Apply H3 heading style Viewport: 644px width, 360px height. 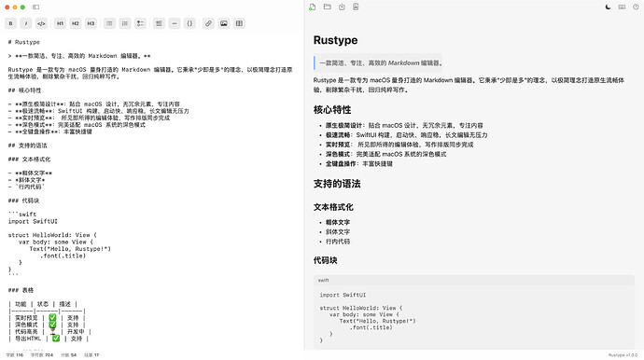(91, 23)
